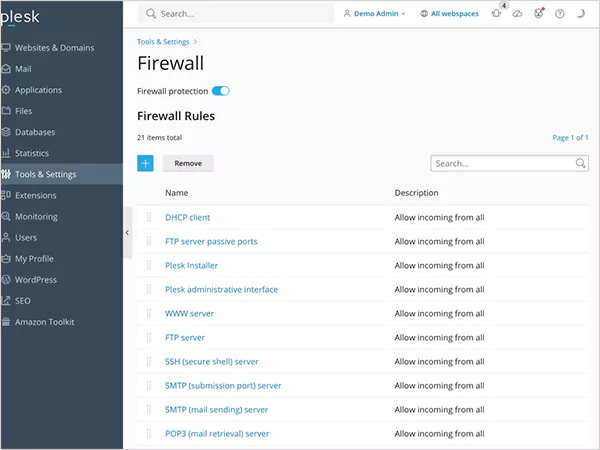This screenshot has height=450, width=600.
Task: Open Monitoring sidebar item
Action: pos(61,217)
